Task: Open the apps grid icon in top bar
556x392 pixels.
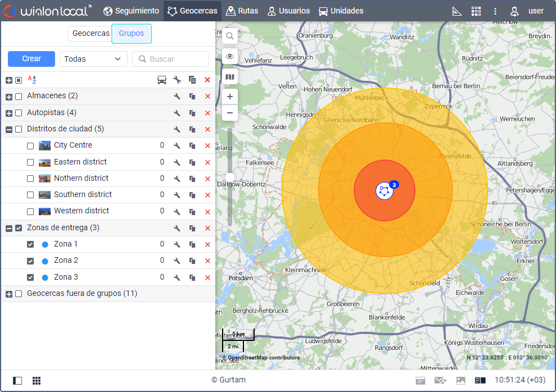Action: click(476, 11)
